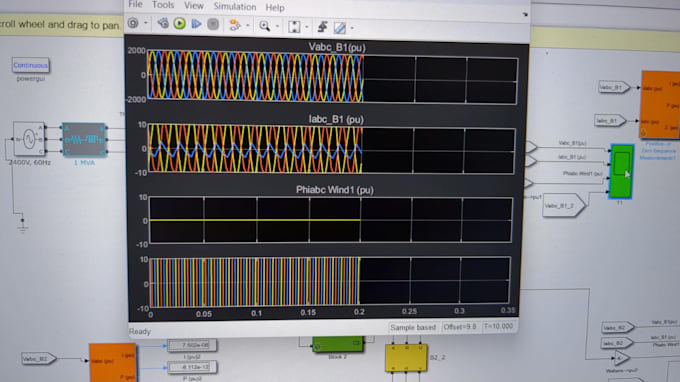Click the triggers icon in scope toolbar

click(322, 27)
